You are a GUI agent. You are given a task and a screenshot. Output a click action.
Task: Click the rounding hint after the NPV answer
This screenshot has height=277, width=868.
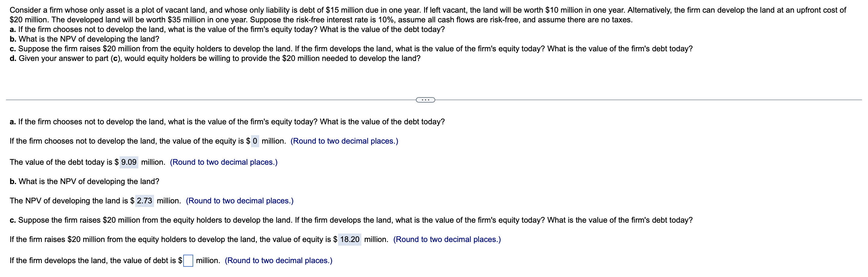click(239, 200)
